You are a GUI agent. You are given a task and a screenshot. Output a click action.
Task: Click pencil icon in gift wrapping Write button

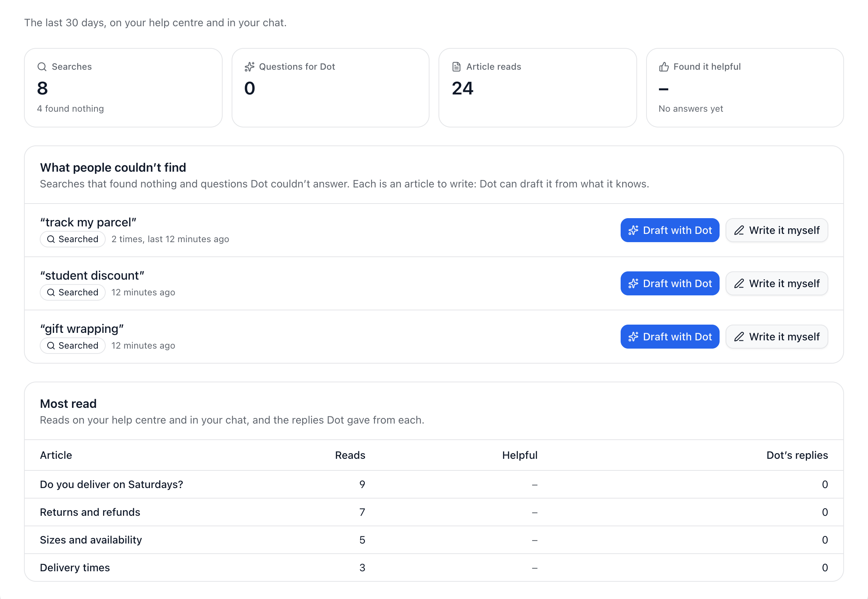739,337
